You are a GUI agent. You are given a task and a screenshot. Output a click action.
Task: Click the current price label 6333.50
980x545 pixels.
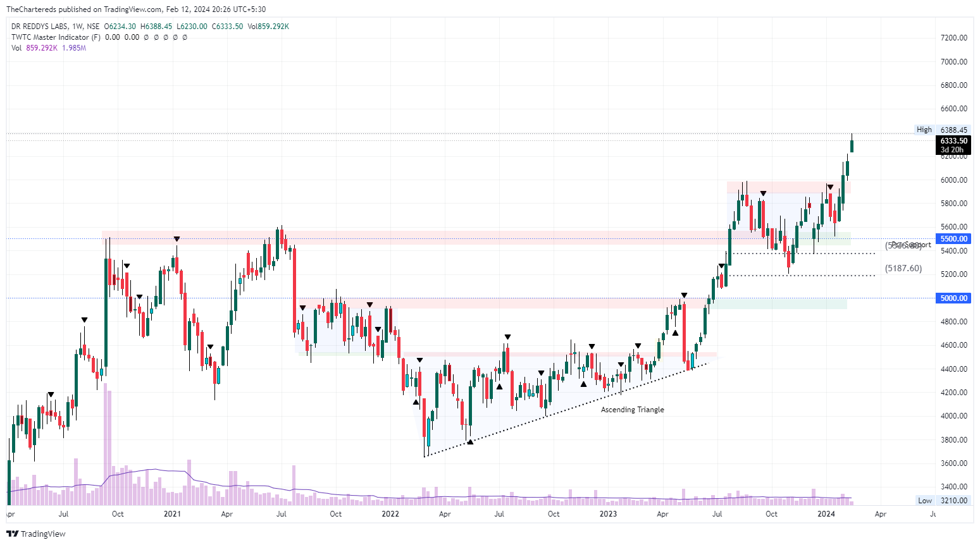pos(953,141)
